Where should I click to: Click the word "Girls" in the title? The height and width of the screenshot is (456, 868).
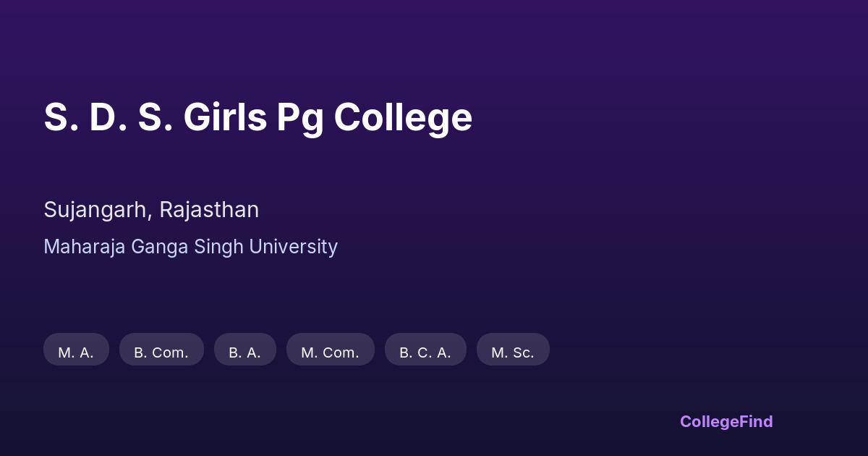pyautogui.click(x=225, y=117)
